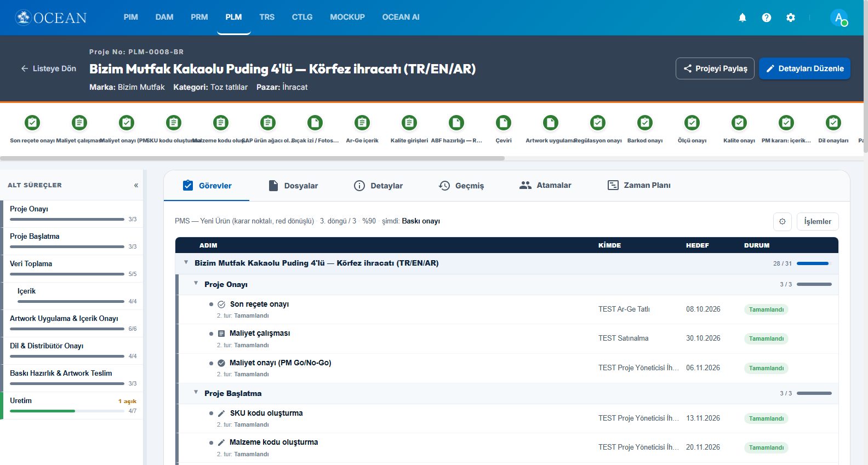The image size is (868, 465).
Task: Click the Kalite girişleri step icon
Action: [x=409, y=123]
